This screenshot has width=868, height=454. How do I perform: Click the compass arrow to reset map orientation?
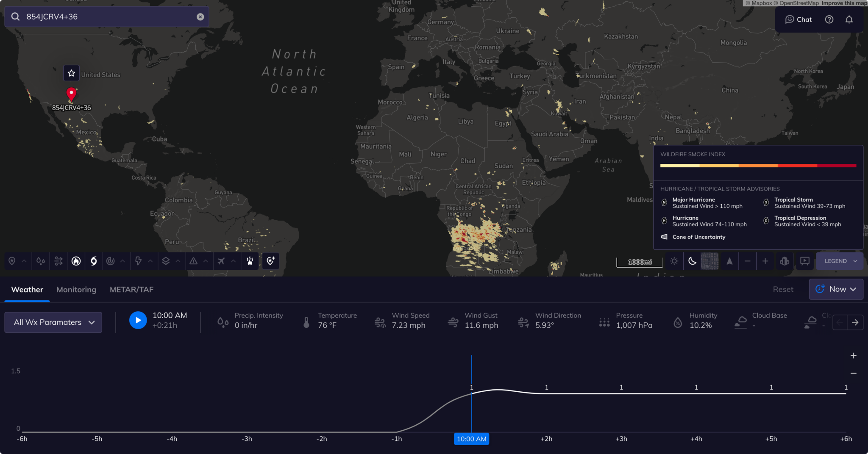(729, 261)
